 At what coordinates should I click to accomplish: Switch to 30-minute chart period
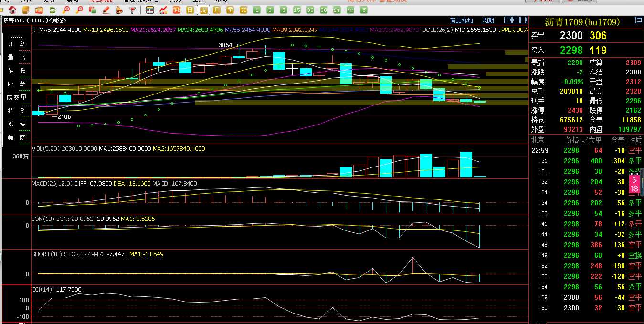coord(310,10)
